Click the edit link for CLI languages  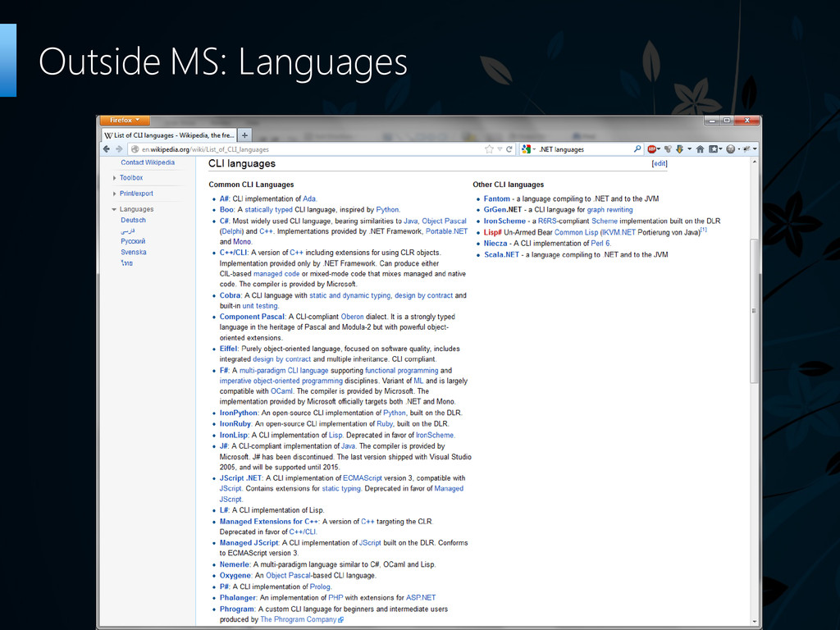(x=660, y=164)
